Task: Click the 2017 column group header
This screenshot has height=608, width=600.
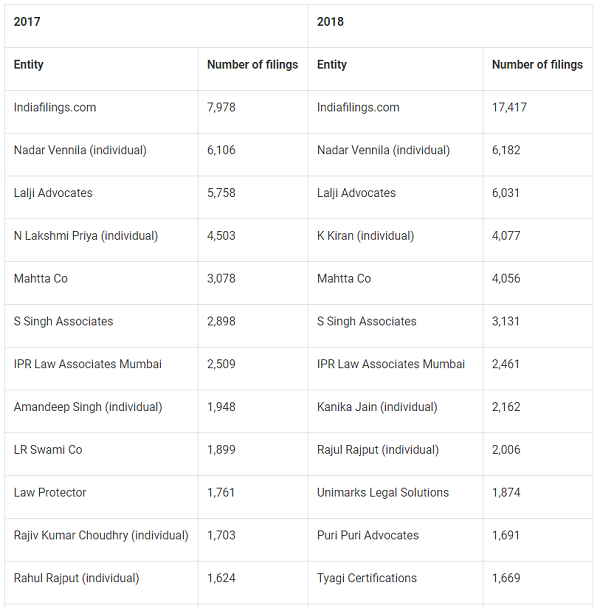Action: (x=27, y=22)
